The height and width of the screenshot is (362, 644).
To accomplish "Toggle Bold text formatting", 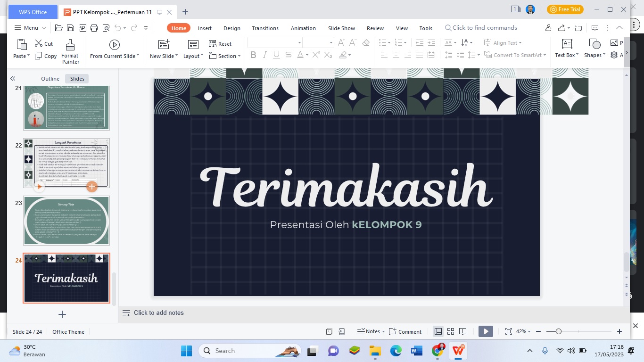I will point(253,55).
